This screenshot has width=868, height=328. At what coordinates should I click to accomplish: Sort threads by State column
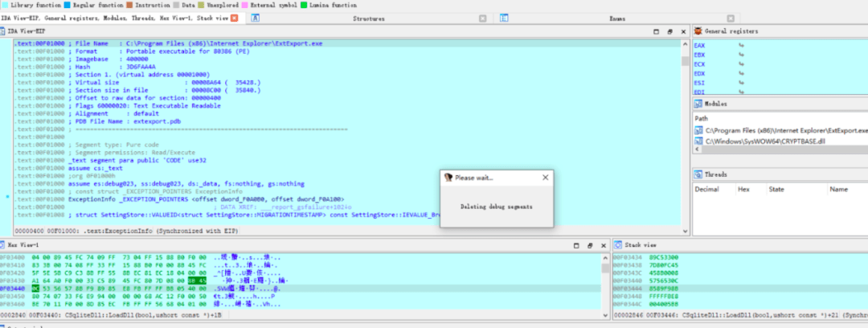[776, 190]
